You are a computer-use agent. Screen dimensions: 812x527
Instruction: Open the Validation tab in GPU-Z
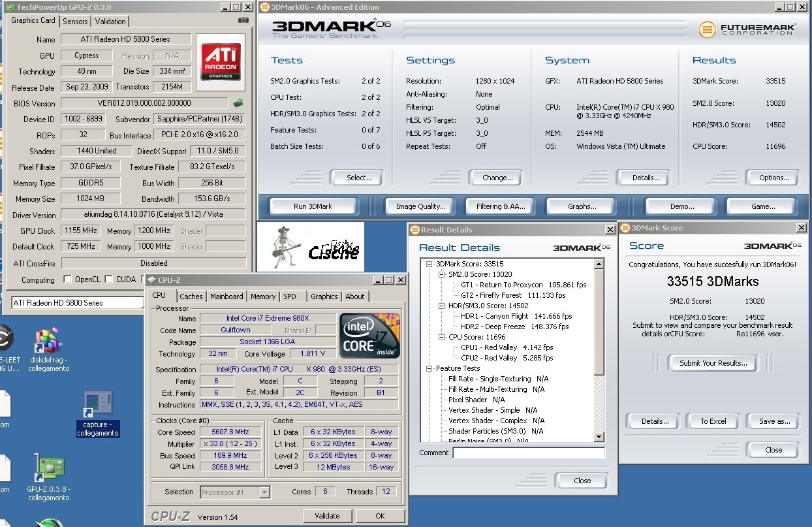[x=110, y=22]
